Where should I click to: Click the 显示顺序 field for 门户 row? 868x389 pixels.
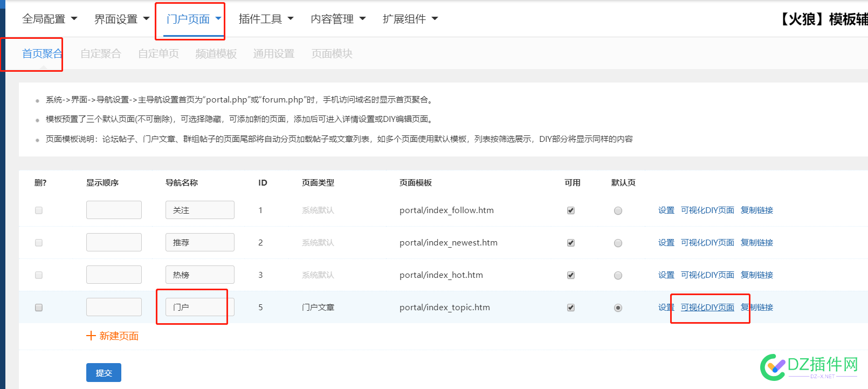[114, 307]
